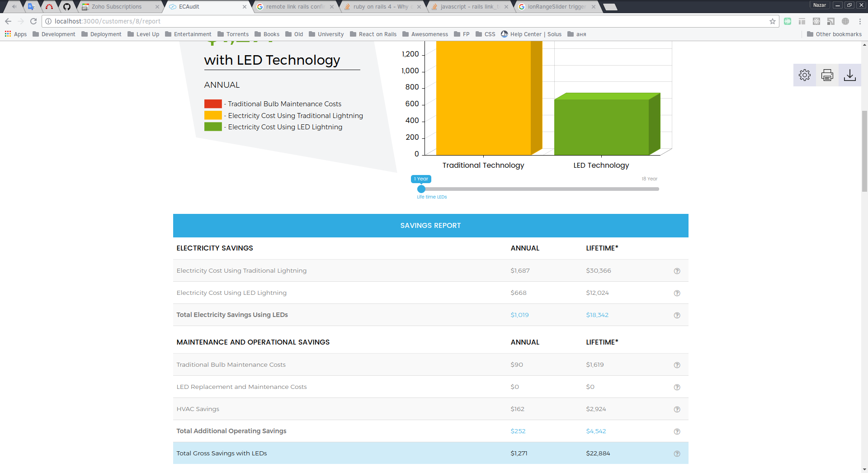Open the Other bookmarks folder
Viewport: 868px width, 473px height.
[834, 34]
